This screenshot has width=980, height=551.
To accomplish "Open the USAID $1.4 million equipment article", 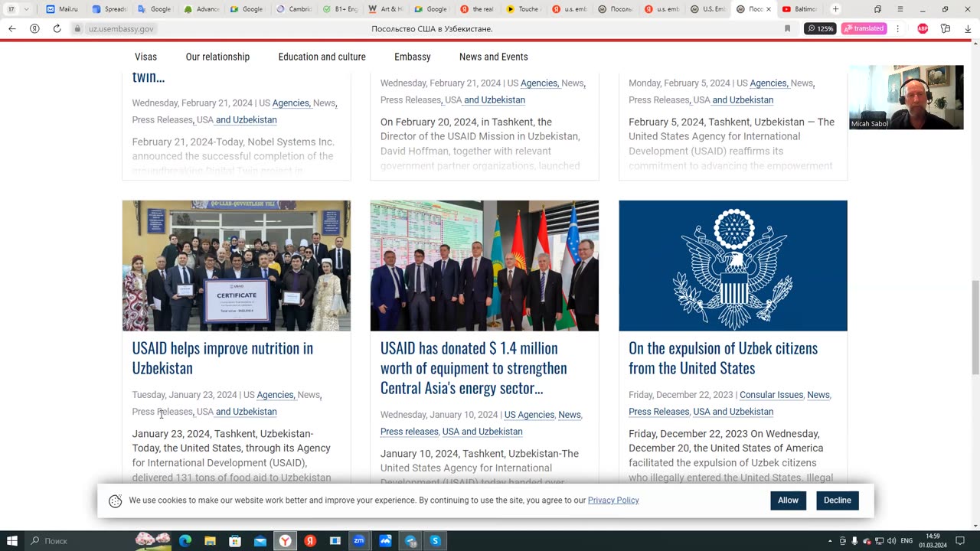I will pyautogui.click(x=473, y=367).
